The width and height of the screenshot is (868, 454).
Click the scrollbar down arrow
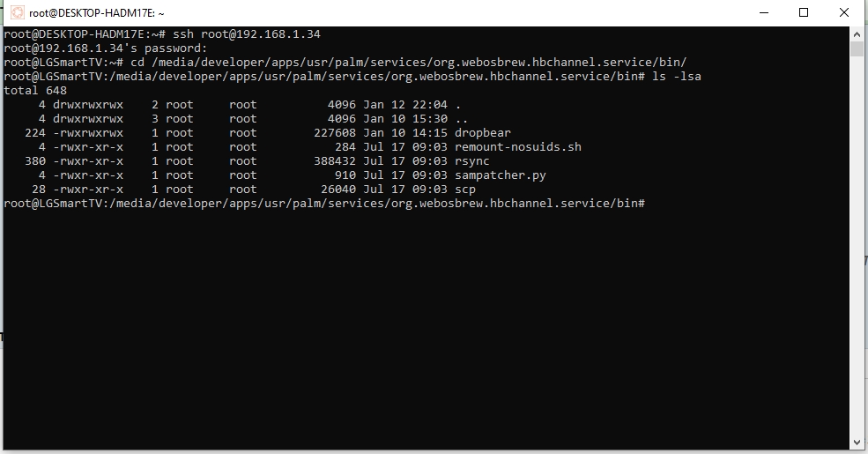857,441
